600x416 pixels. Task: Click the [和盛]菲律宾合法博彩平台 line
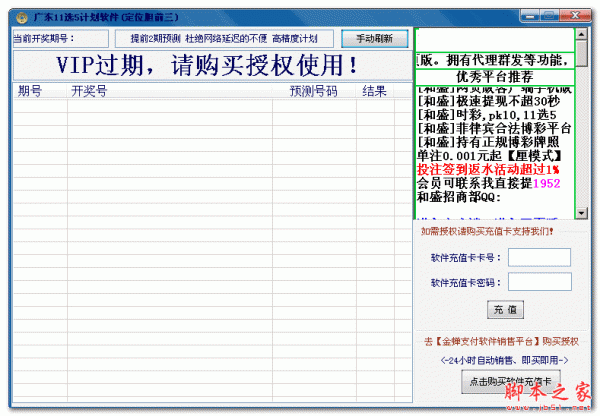[494, 128]
